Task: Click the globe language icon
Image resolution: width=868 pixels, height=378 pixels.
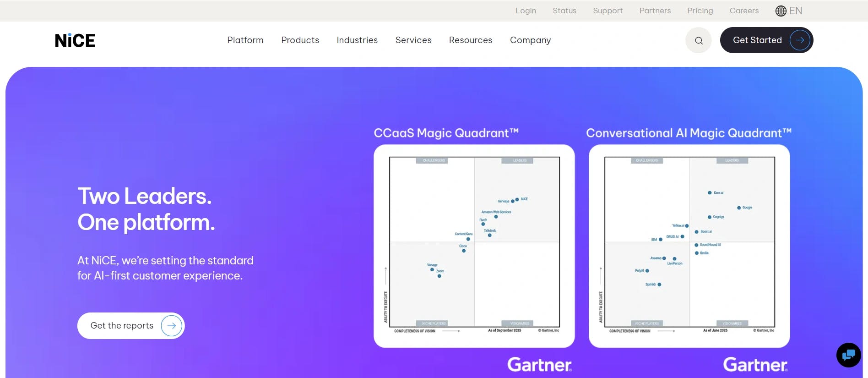Action: [781, 11]
